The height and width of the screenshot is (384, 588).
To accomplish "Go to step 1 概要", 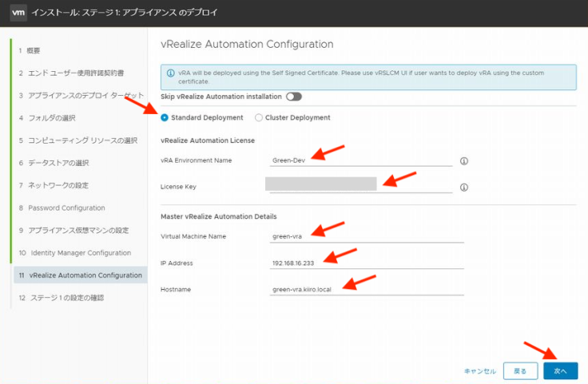I will [x=30, y=50].
